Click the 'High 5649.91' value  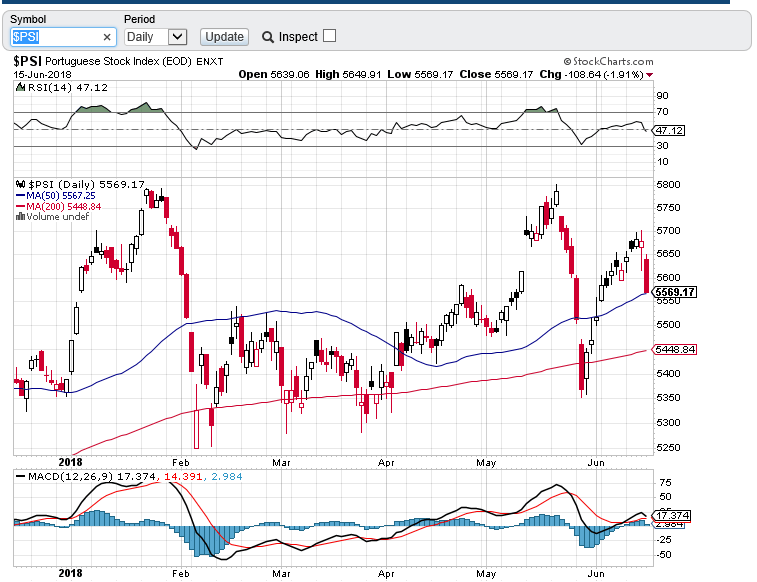(348, 74)
